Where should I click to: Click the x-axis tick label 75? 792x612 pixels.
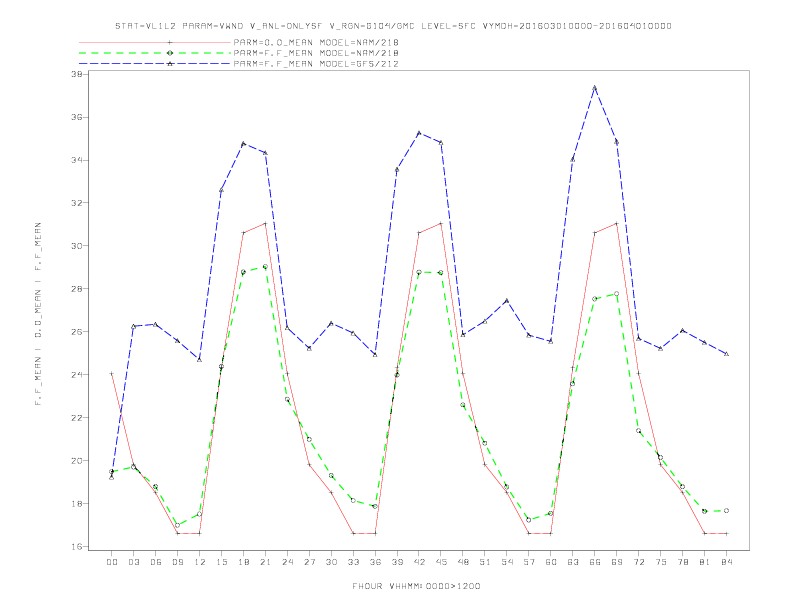coord(661,562)
